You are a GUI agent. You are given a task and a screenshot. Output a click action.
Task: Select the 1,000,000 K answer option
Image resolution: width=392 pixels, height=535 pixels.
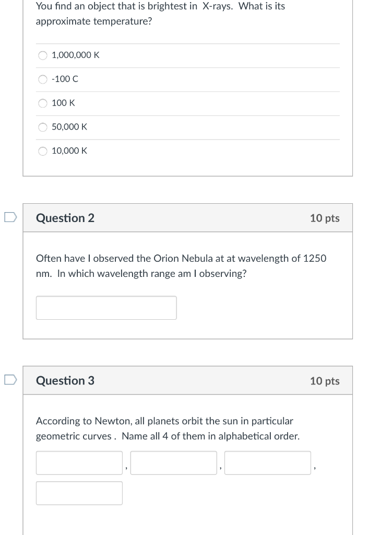point(43,55)
